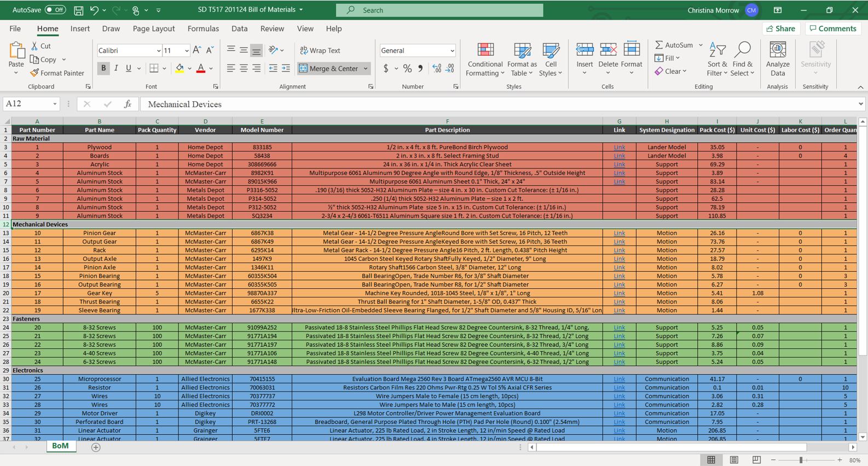
Task: Apply percent style
Action: pos(407,68)
